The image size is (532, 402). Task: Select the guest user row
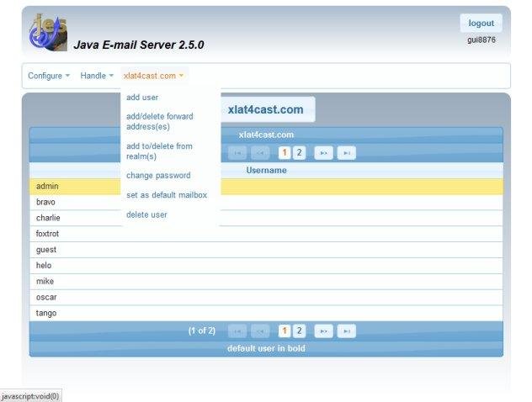tap(266, 250)
